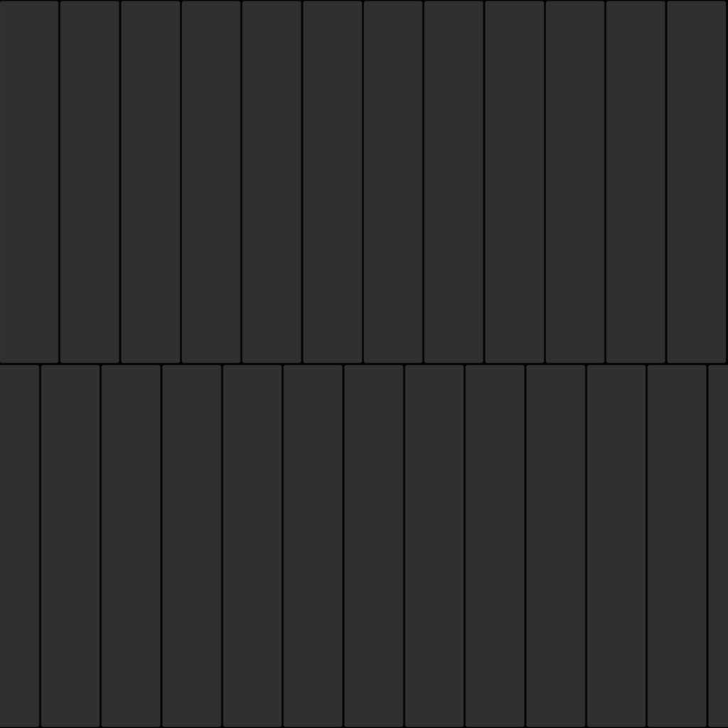Pick the narrow cut-off tile ending the bottom row
The width and height of the screenshot is (728, 728).
718,546
